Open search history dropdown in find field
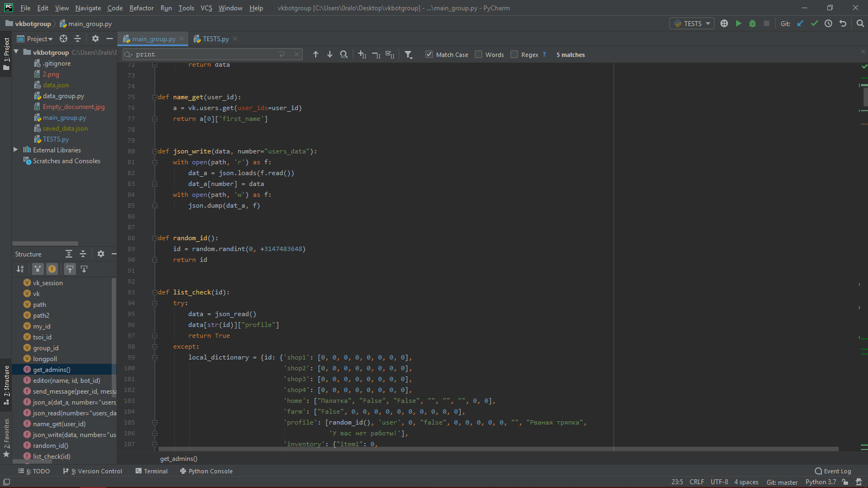This screenshot has height=488, width=868. [129, 54]
